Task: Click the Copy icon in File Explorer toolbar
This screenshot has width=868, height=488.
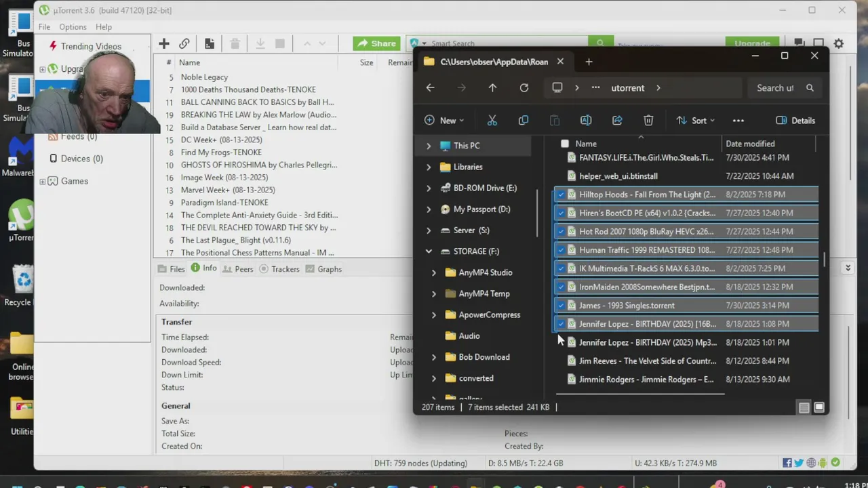Action: click(x=524, y=121)
